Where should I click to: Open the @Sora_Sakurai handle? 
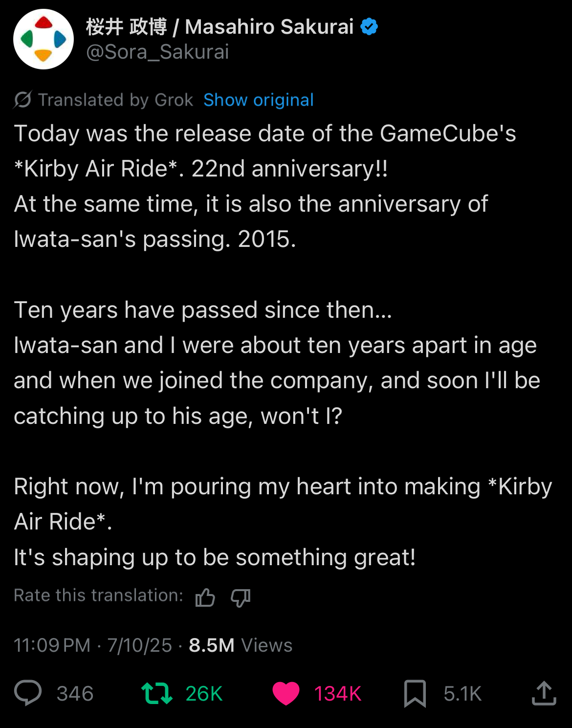click(x=157, y=52)
